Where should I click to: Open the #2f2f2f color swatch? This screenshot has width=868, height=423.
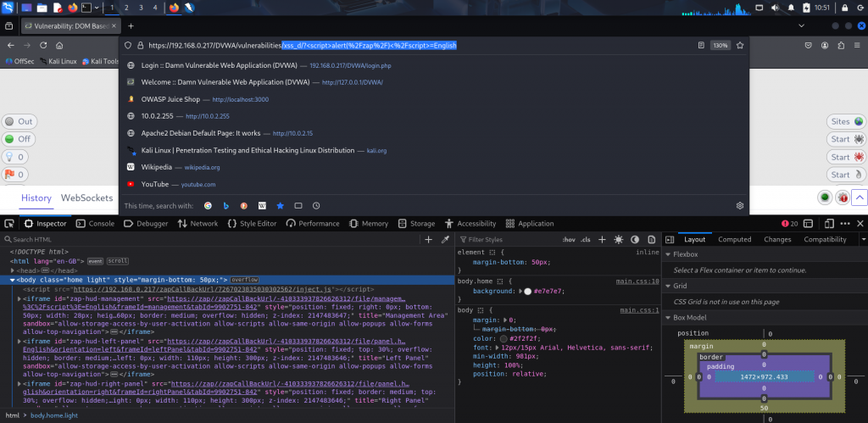[504, 339]
